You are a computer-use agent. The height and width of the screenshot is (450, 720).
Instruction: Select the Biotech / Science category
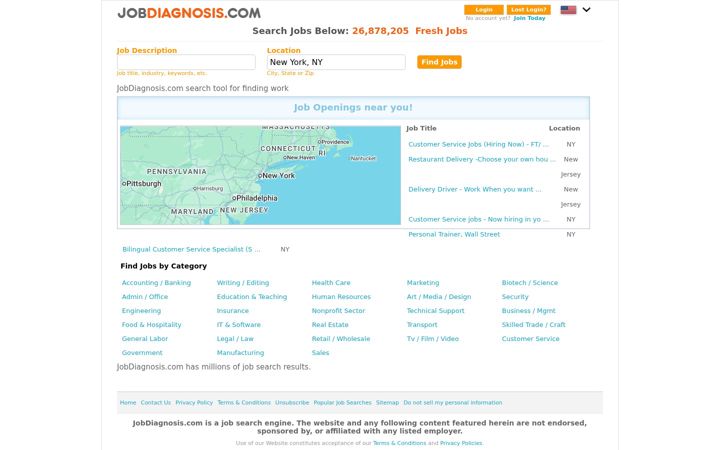[529, 283]
